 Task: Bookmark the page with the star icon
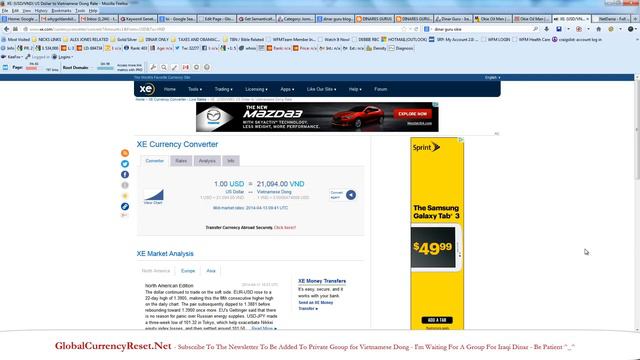404,29
